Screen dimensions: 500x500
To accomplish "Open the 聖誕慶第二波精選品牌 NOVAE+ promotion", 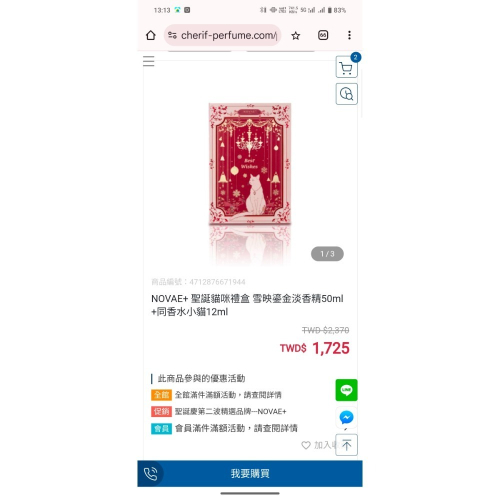I will [x=230, y=412].
